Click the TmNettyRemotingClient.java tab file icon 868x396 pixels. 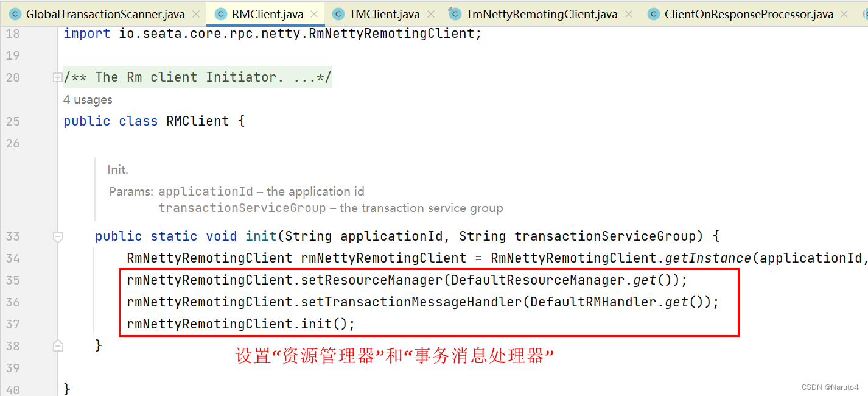[455, 13]
